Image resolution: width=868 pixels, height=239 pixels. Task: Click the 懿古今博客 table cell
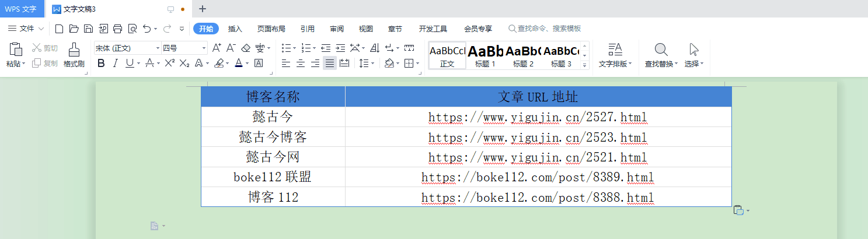[x=273, y=138]
